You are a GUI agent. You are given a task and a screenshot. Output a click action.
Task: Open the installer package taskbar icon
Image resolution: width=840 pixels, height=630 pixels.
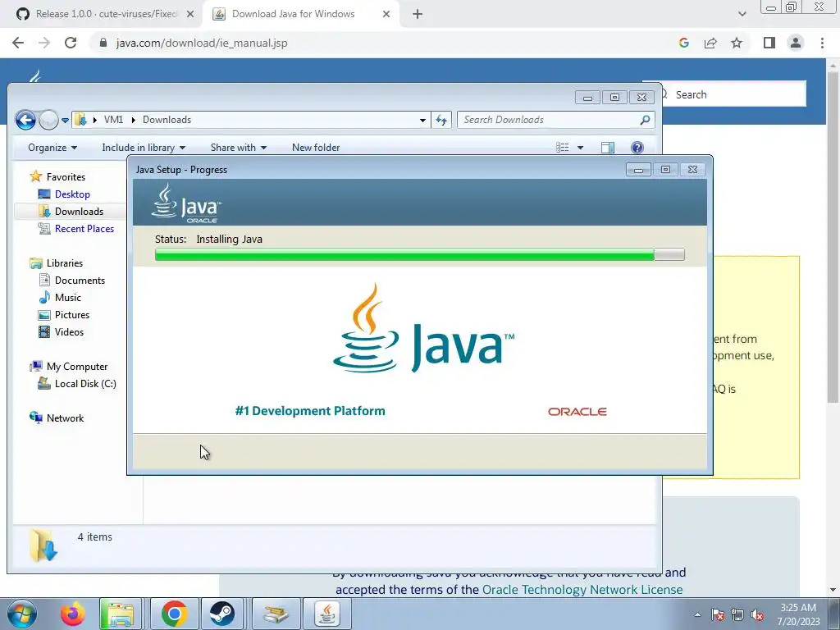(x=276, y=614)
